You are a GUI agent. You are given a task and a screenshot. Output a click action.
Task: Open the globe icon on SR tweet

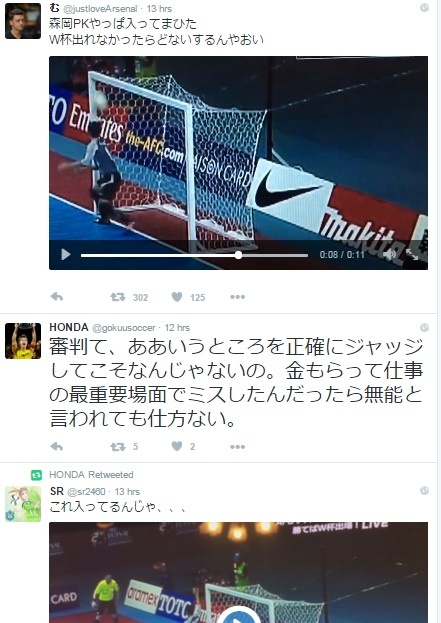[424, 491]
